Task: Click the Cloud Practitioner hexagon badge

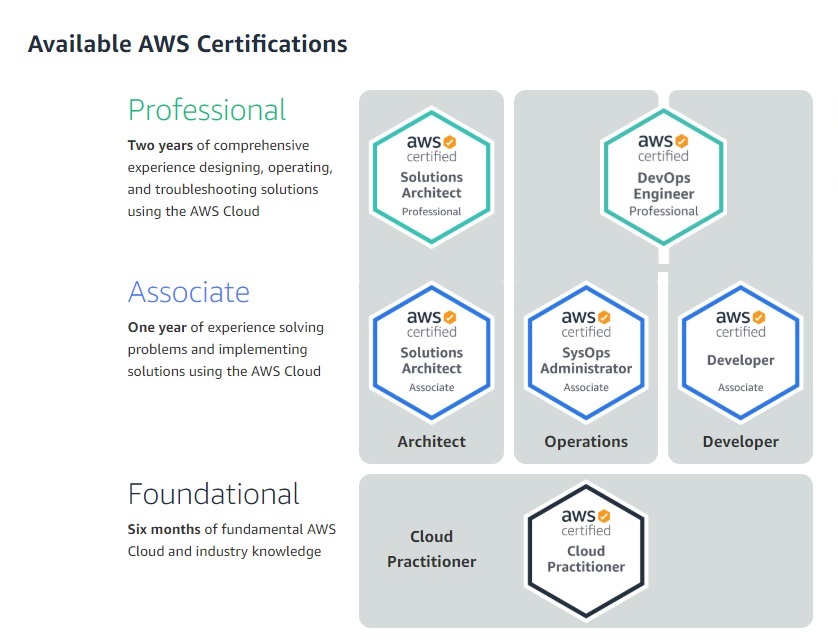Action: tap(586, 551)
